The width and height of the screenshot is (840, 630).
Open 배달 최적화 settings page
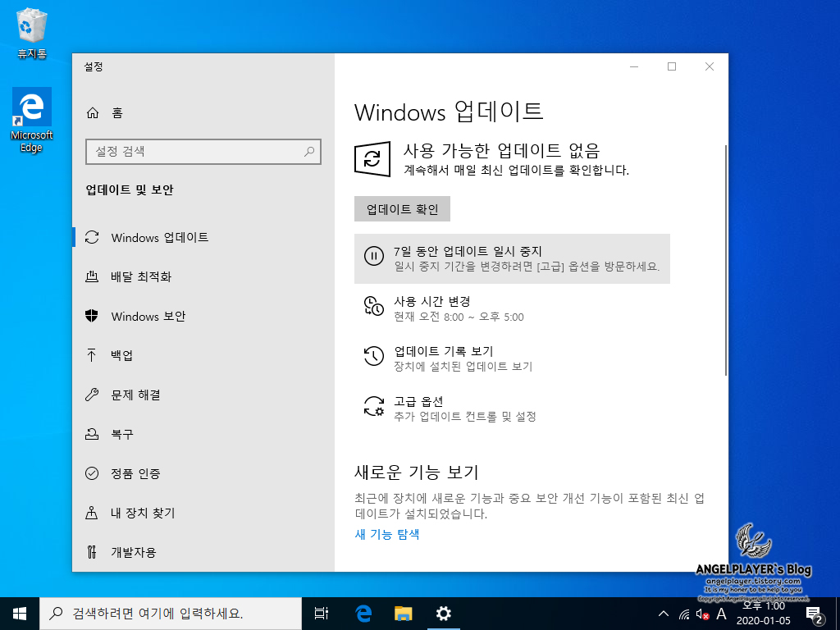[x=203, y=276]
